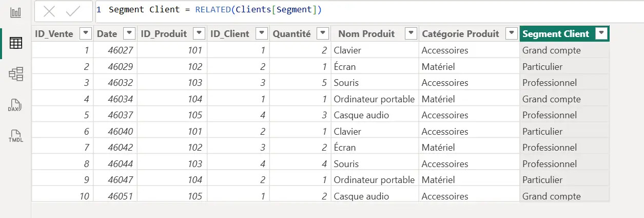Open the Date column filter dropdown
This screenshot has height=218, width=644.
click(x=129, y=34)
